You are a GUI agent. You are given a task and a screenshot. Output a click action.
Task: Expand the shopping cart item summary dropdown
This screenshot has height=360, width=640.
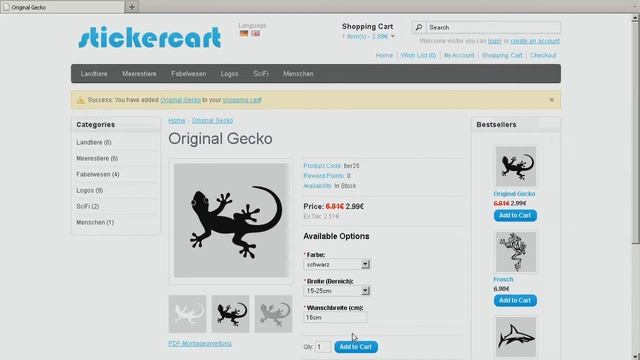coord(368,36)
